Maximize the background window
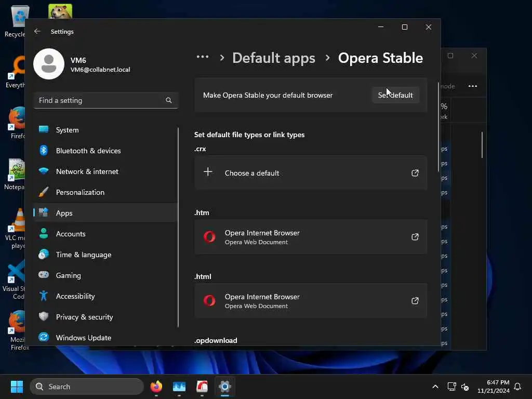Screen dimensions: 532x399 tap(450, 56)
